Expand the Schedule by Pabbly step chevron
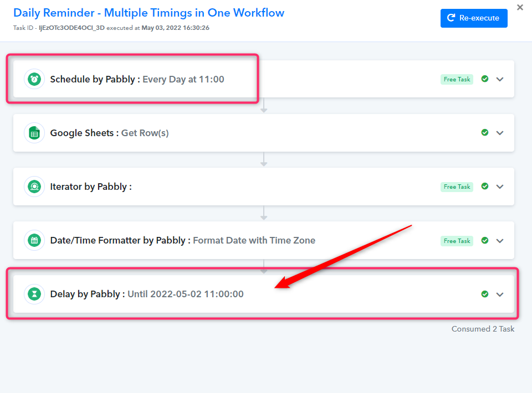Screen dimensions: 532x393 pos(500,79)
